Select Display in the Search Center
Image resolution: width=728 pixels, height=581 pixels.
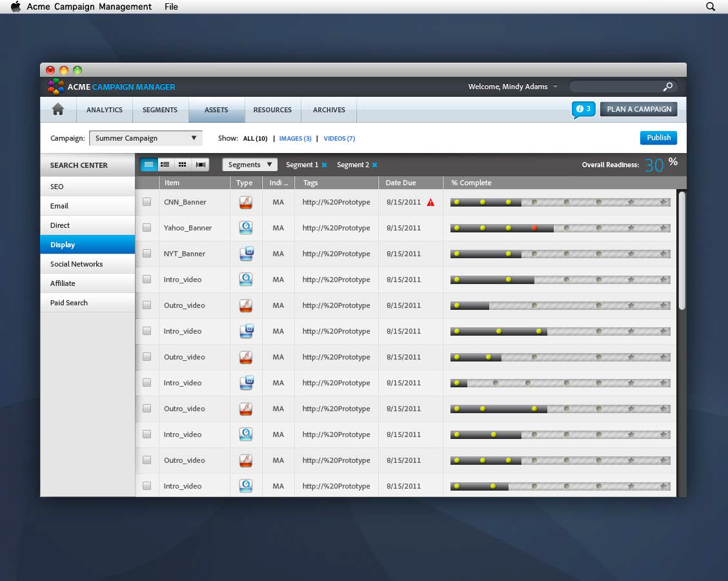88,244
